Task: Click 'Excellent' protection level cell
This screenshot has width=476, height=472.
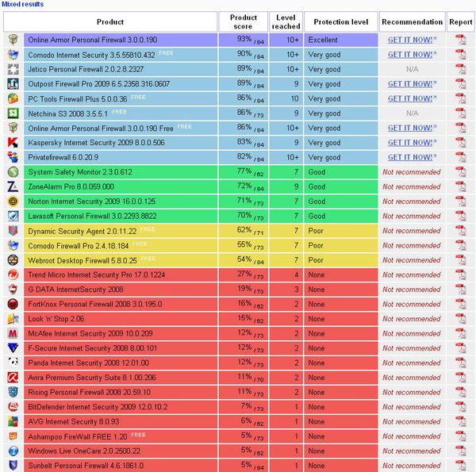Action: pyautogui.click(x=341, y=40)
